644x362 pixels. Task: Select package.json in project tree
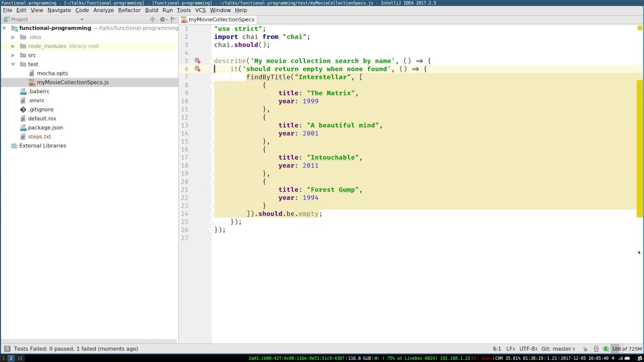pos(45,128)
